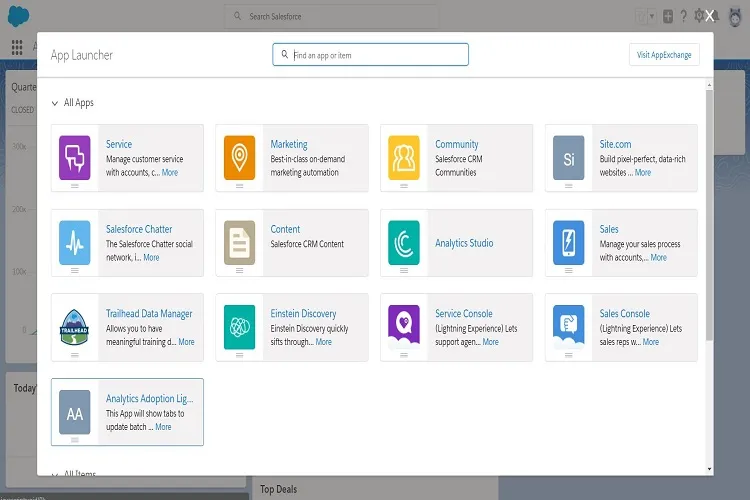
Task: Open the favorites dropdown arrow in header
Action: [x=651, y=16]
